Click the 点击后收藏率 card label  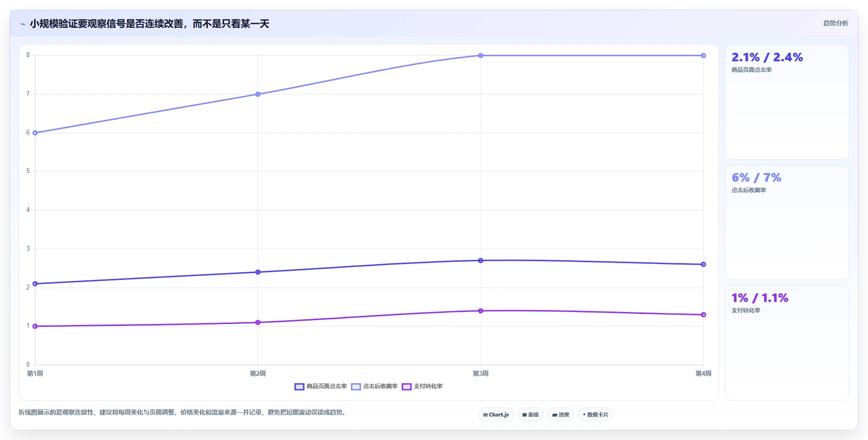click(749, 190)
